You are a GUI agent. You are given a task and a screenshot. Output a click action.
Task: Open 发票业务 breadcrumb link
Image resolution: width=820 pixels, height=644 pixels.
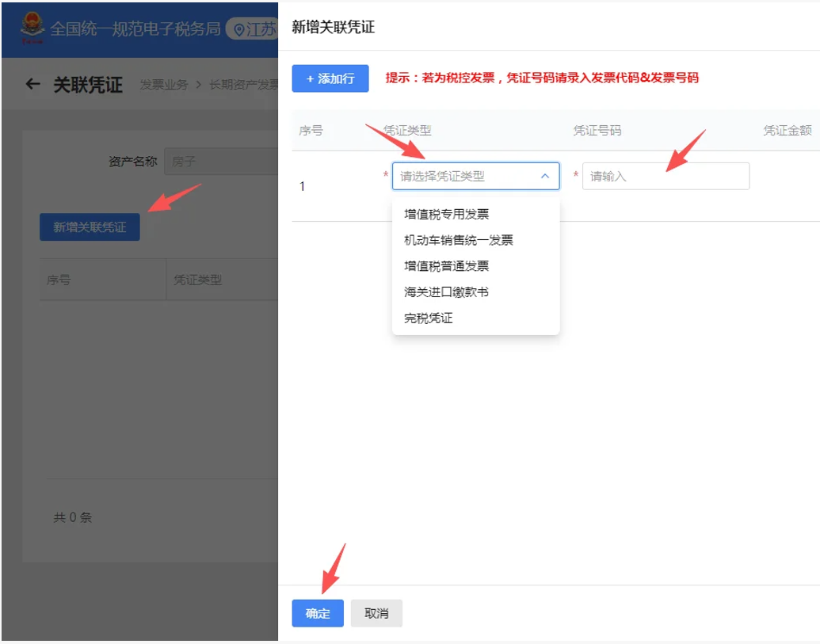[164, 85]
